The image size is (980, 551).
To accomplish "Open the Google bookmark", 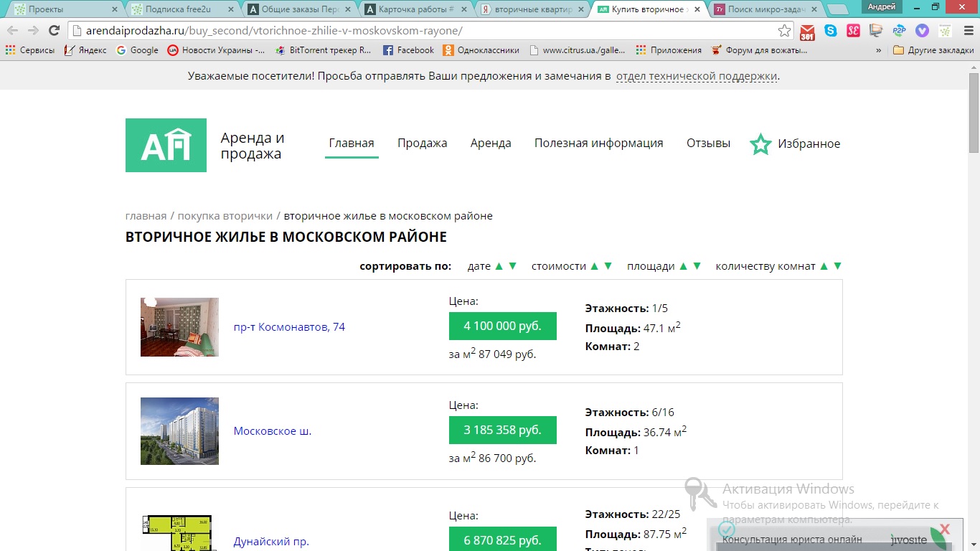I will click(x=137, y=50).
